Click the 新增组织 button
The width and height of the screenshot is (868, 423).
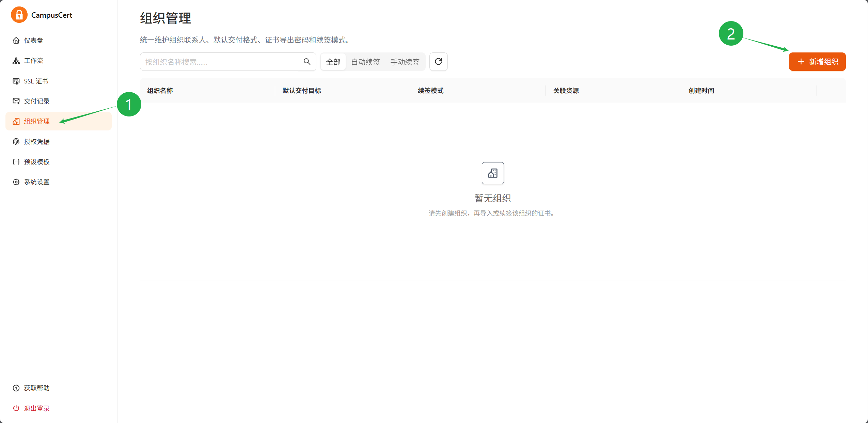tap(817, 62)
